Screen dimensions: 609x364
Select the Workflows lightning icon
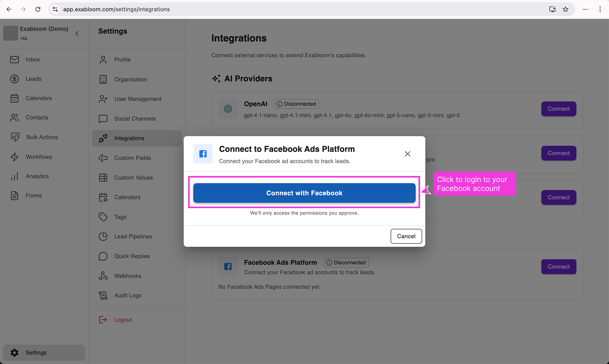pos(14,157)
